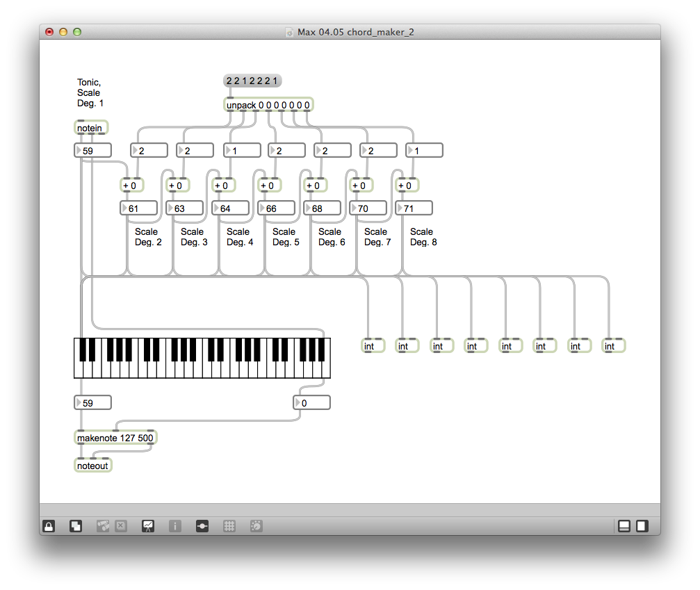
Task: Click the document icon in title bar
Action: pos(289,32)
